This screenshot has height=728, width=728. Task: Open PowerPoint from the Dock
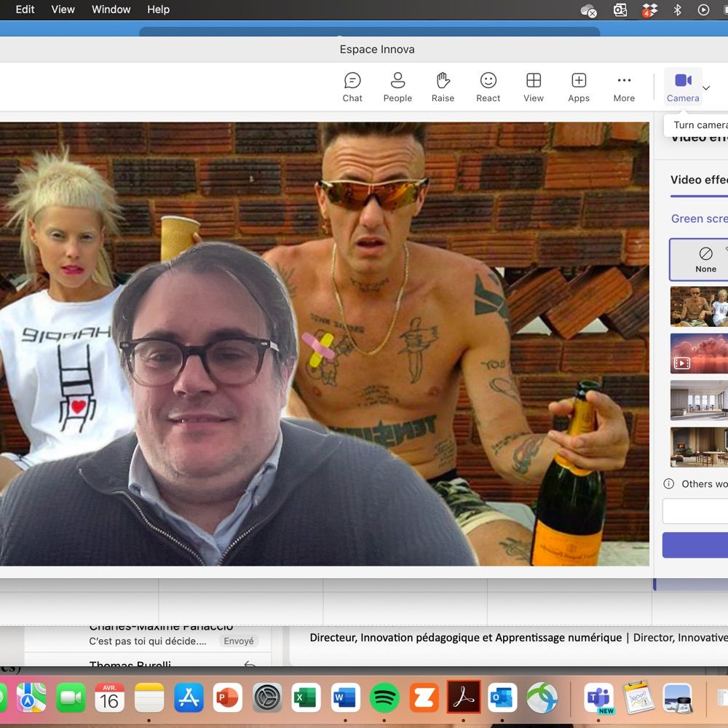[x=227, y=697]
